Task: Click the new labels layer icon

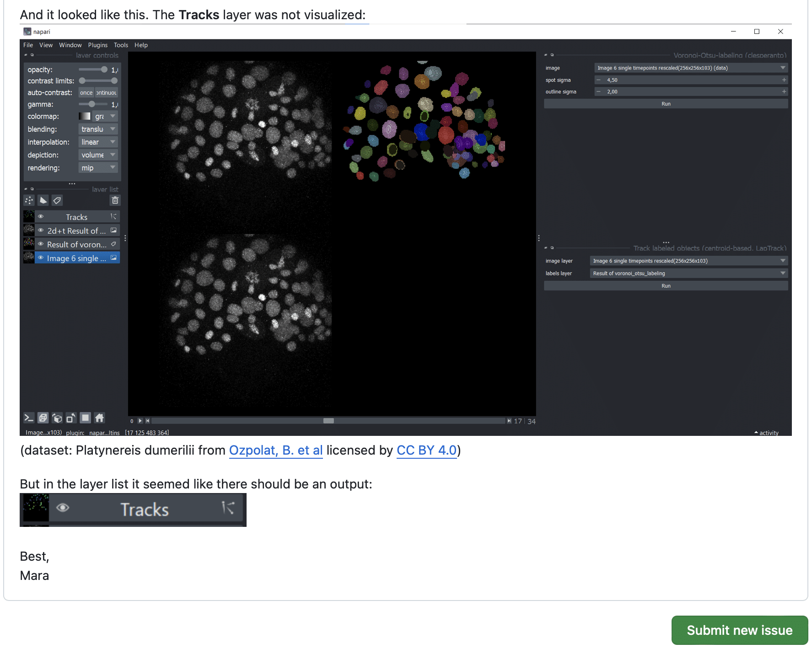Action: 57,200
